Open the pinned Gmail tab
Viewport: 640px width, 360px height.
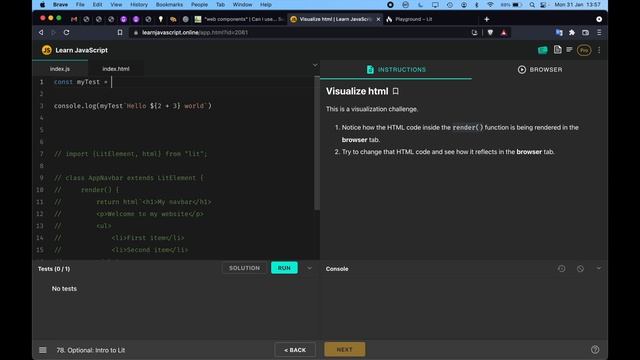[74, 19]
